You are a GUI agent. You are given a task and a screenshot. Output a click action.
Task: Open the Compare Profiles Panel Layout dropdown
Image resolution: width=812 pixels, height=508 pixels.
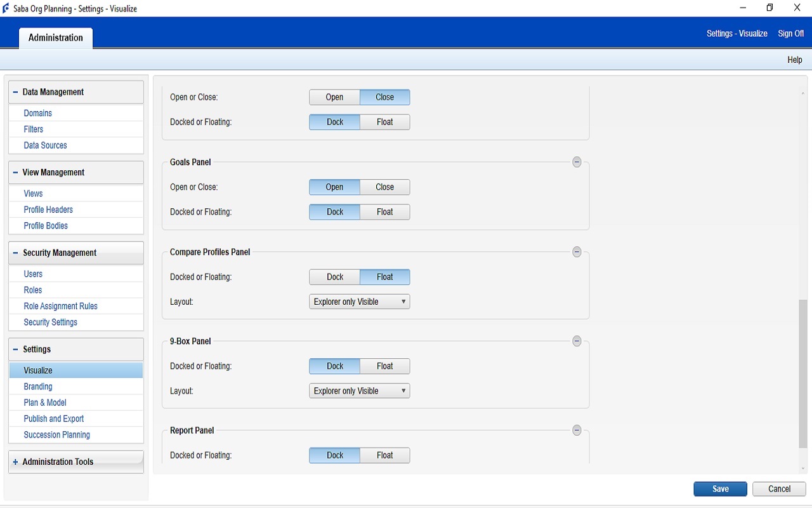pos(358,301)
